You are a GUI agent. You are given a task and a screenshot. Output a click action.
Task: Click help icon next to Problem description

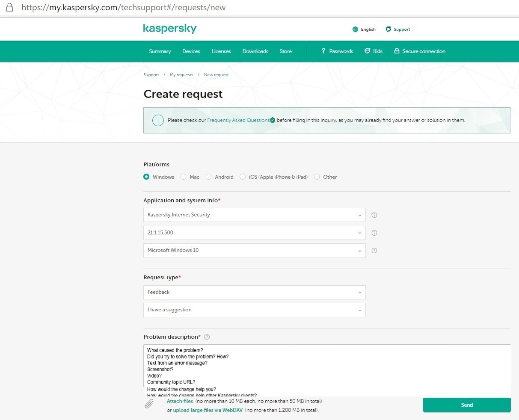[x=207, y=337]
